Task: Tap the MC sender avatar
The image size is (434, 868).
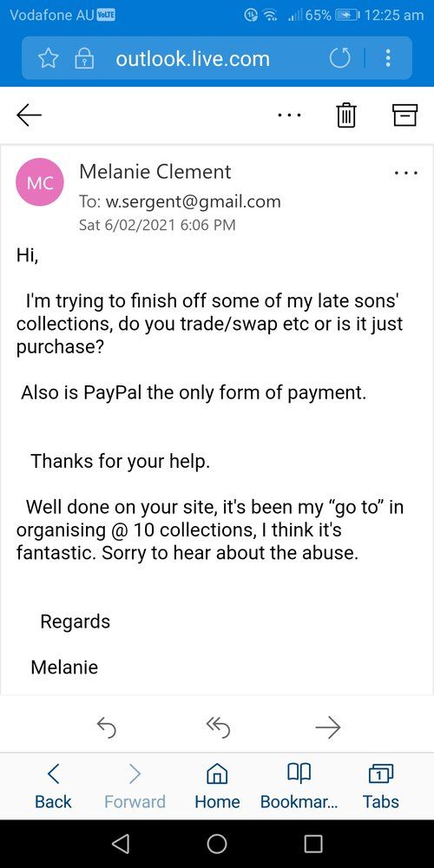Action: coord(40,182)
